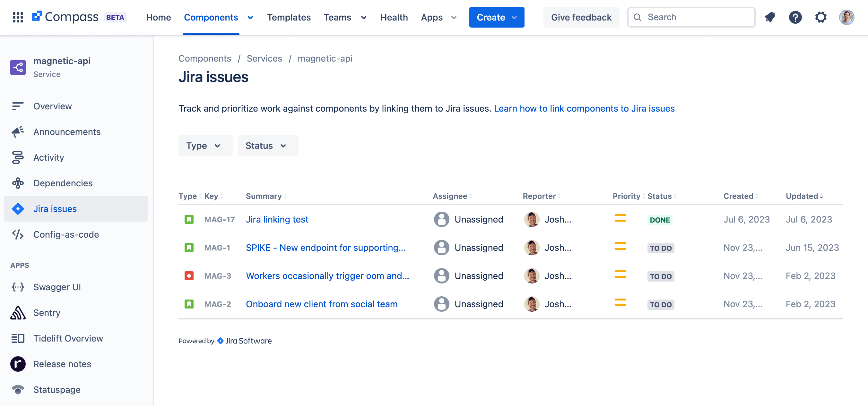Viewport: 868px width, 406px height.
Task: Click the Sentry app icon in sidebar
Action: 18,313
